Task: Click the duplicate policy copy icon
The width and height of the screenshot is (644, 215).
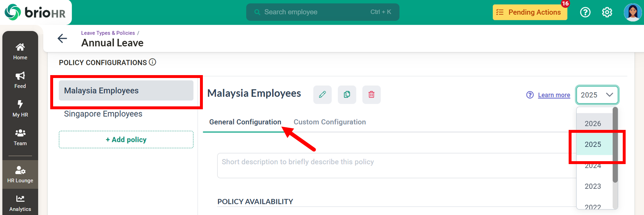Action: [x=347, y=94]
